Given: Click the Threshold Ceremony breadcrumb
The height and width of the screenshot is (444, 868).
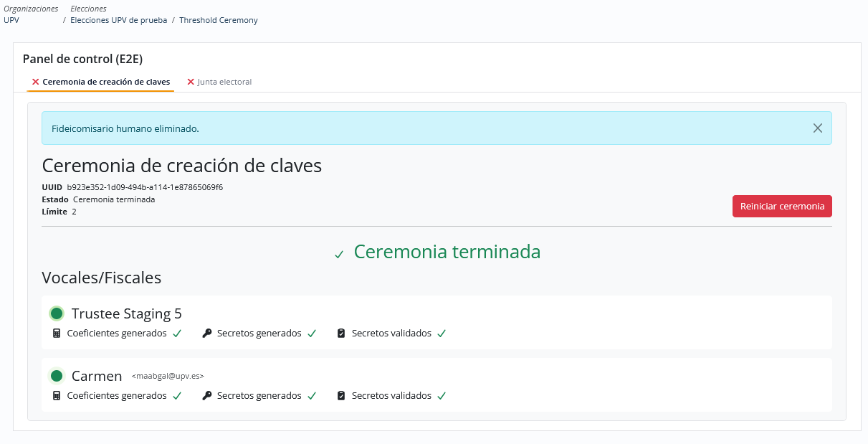Looking at the screenshot, I should point(219,20).
